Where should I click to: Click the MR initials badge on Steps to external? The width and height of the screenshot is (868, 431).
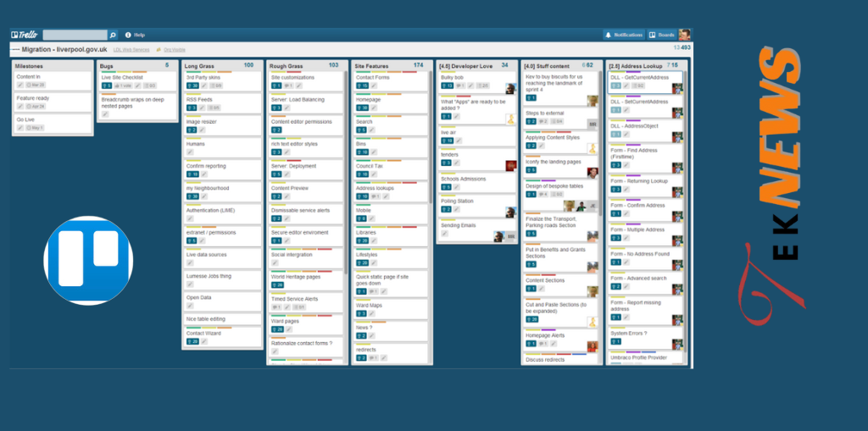[593, 124]
